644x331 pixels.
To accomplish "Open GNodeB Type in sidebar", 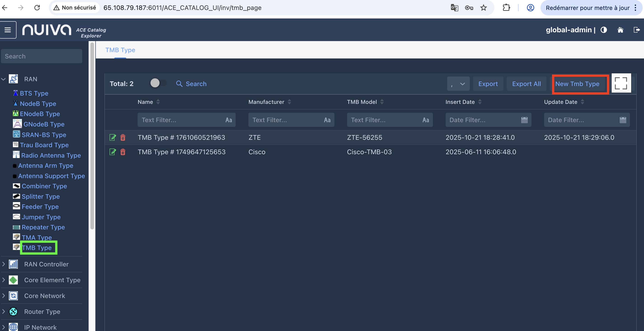I will (44, 124).
